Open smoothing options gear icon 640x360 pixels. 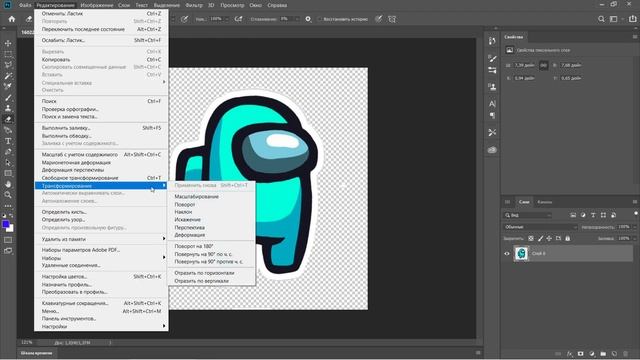[x=308, y=19]
